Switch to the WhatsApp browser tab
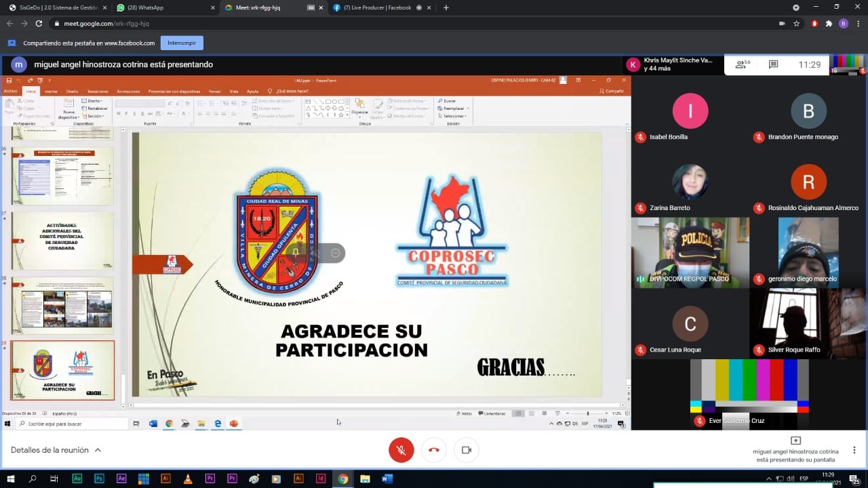The height and width of the screenshot is (488, 868). tap(164, 7)
